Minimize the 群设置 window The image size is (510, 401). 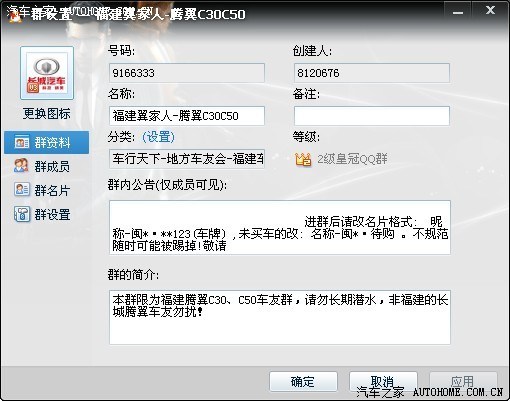(x=458, y=11)
